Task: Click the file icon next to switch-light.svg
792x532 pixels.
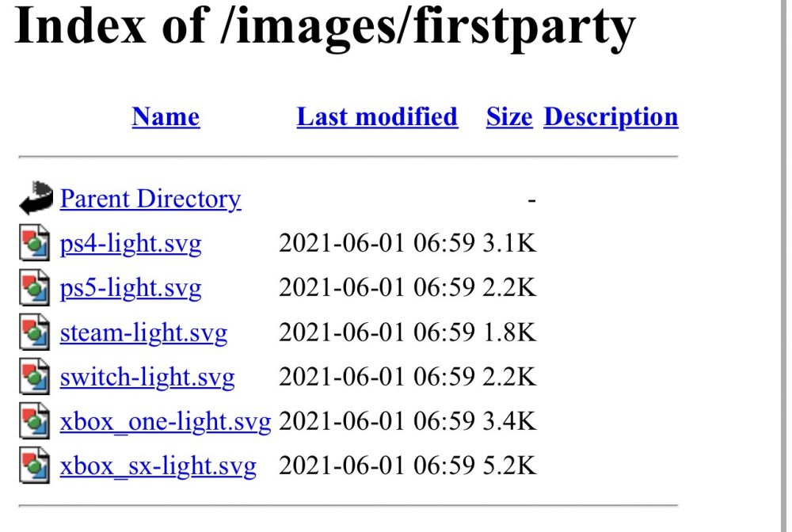Action: (35, 378)
